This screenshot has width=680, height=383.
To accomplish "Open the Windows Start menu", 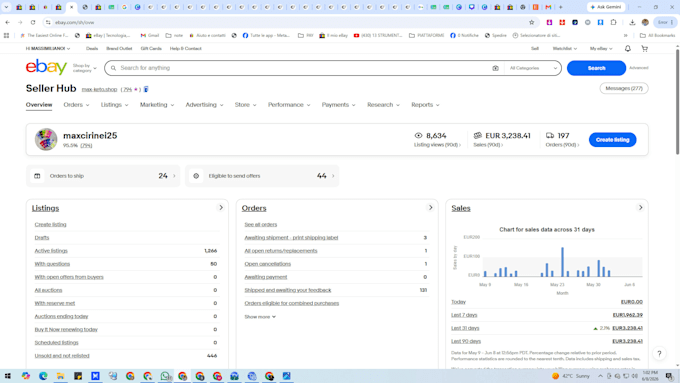I will coord(7,376).
